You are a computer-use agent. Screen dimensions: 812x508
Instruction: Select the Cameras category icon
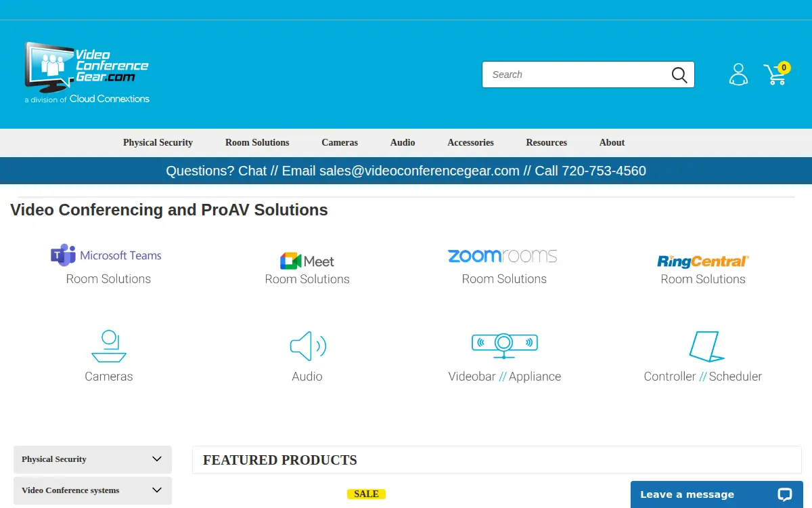pyautogui.click(x=109, y=346)
